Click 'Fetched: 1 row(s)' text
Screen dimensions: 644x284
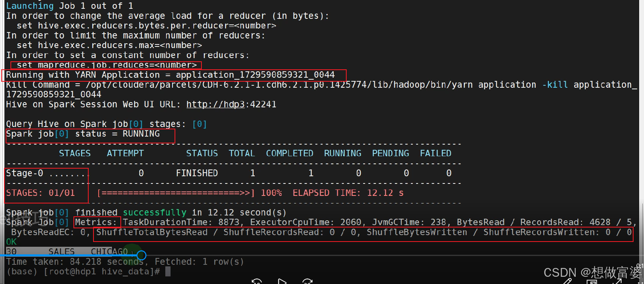point(199,262)
